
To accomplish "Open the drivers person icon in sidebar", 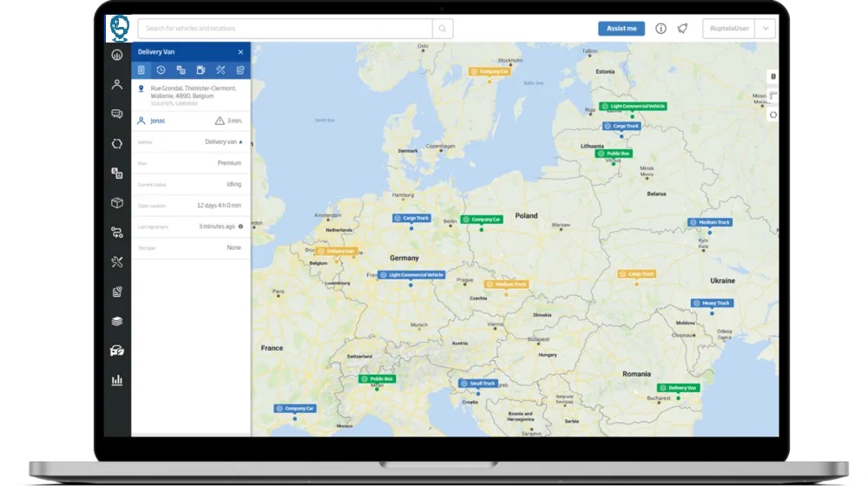I will [117, 85].
